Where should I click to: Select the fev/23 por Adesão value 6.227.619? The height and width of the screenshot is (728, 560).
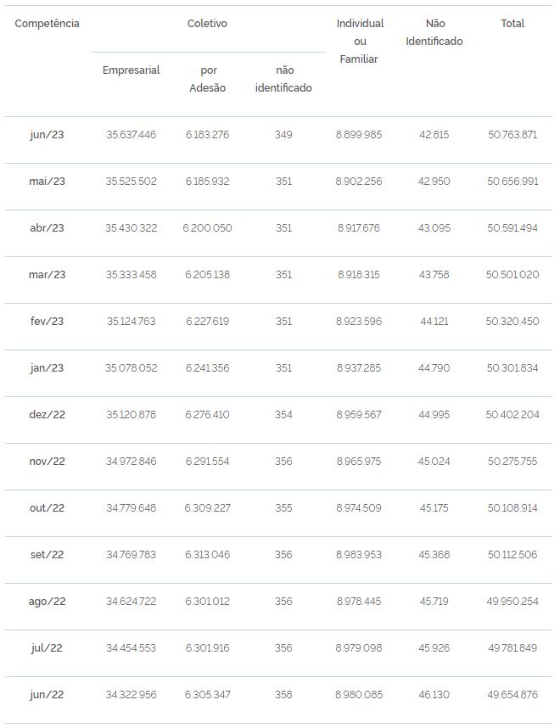tap(208, 322)
